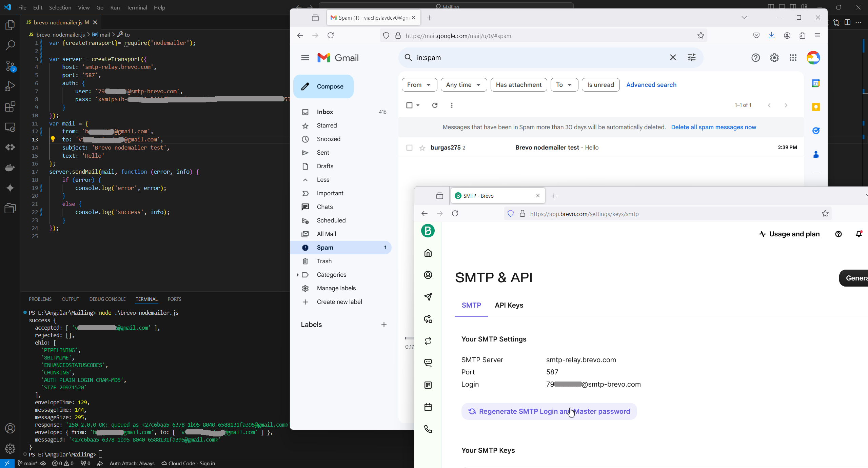
Task: Star the Brevo nodemailer test email
Action: [x=422, y=148]
